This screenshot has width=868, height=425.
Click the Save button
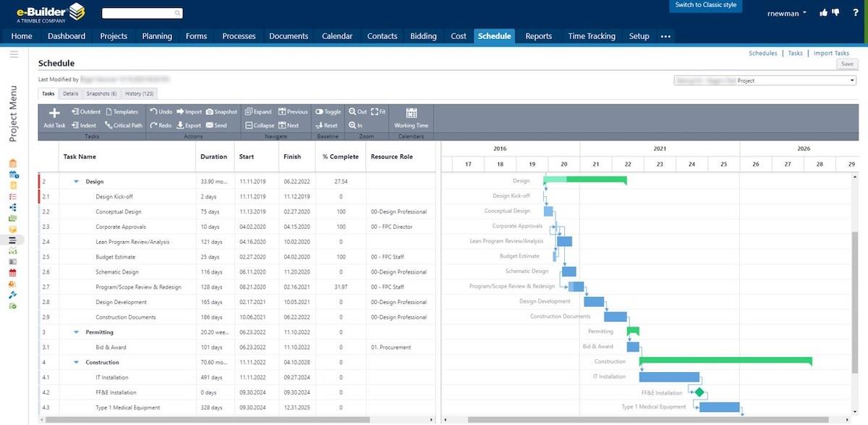click(847, 64)
